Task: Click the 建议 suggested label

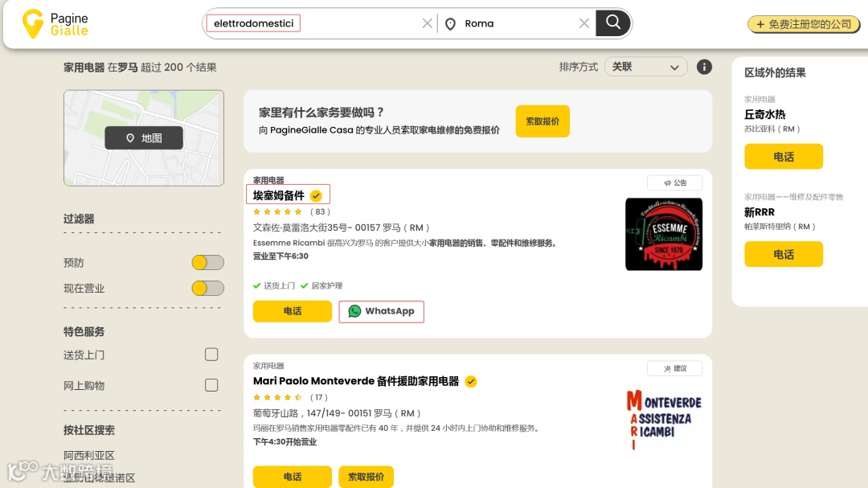Action: (675, 368)
